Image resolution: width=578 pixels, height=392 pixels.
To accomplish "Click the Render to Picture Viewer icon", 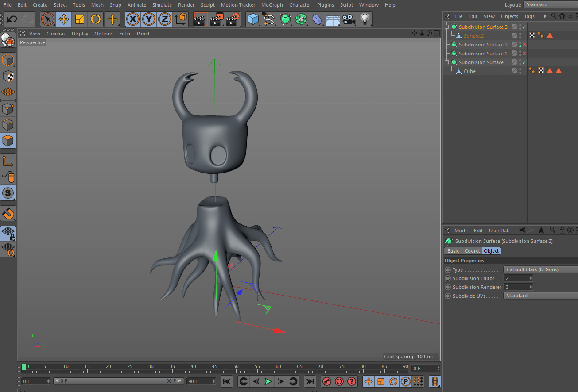I will pos(217,19).
